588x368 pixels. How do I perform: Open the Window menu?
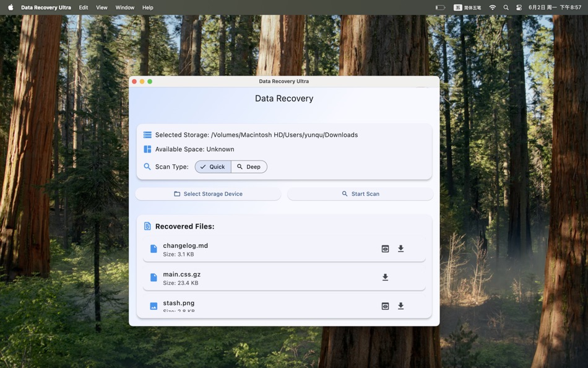point(125,7)
